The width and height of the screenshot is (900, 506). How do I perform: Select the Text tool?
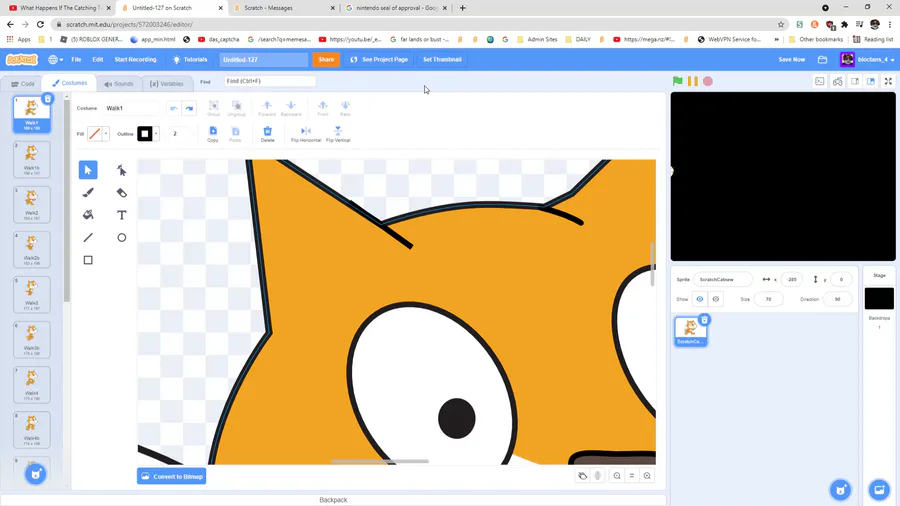(122, 215)
